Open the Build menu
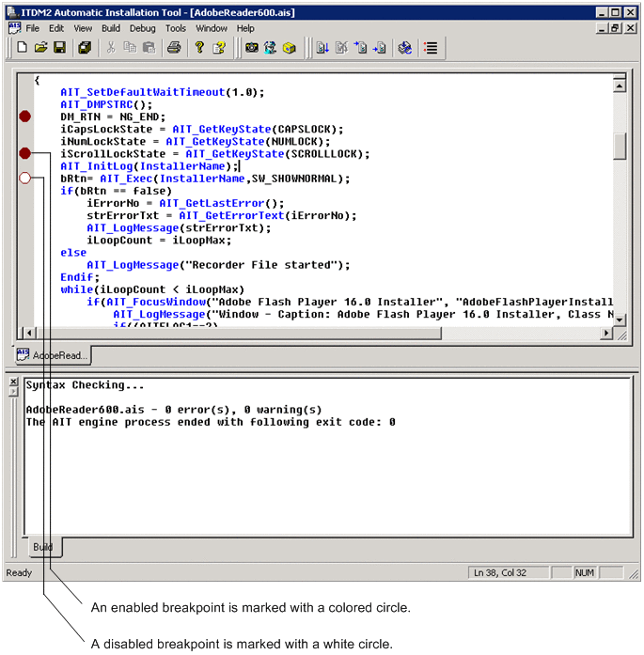Screen dimensions: 644x655 (111, 28)
